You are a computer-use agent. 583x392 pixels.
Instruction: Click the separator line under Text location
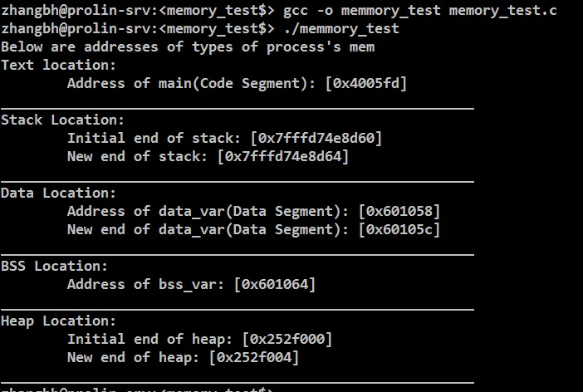coord(237,108)
